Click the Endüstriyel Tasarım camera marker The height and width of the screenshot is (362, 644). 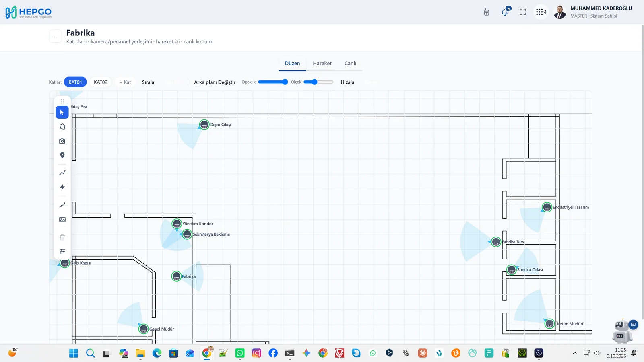coord(547,207)
